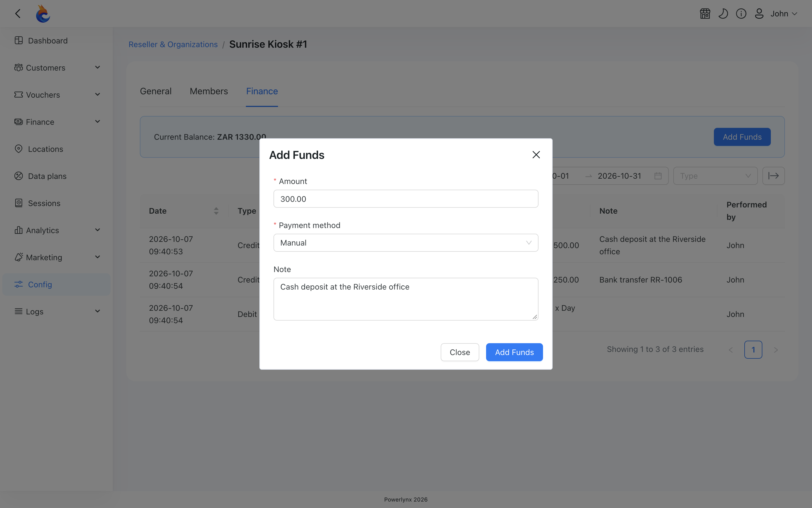Confirm with the blue Add Funds dialog button
The height and width of the screenshot is (508, 812).
pyautogui.click(x=514, y=352)
